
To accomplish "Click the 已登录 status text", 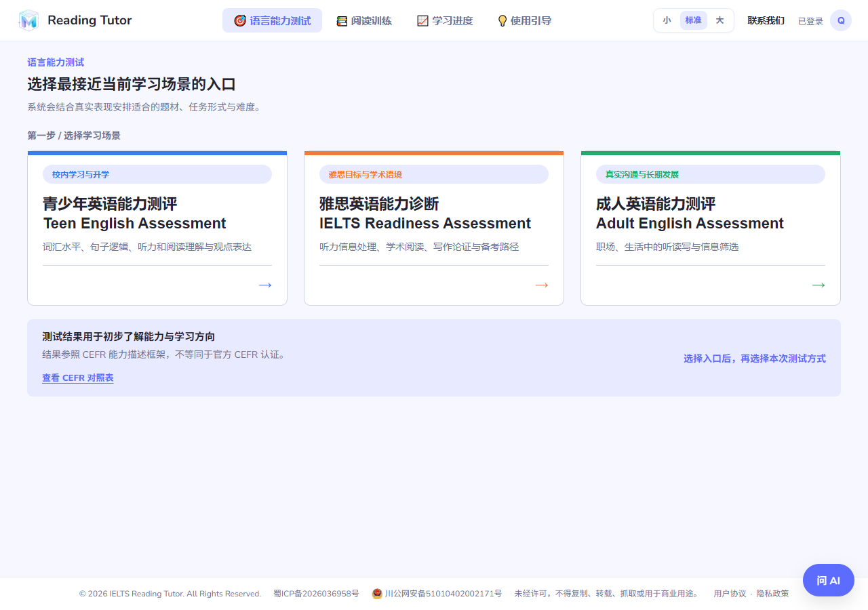I will pos(810,21).
